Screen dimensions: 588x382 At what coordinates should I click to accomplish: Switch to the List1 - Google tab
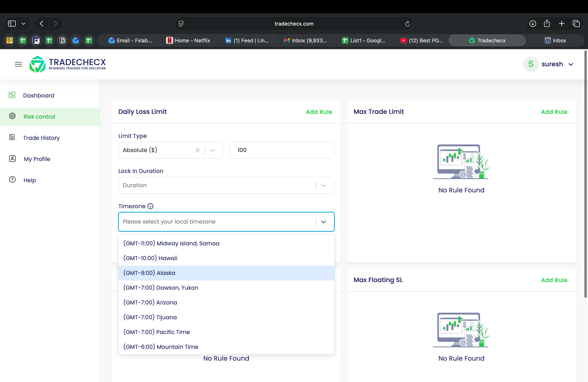click(363, 41)
